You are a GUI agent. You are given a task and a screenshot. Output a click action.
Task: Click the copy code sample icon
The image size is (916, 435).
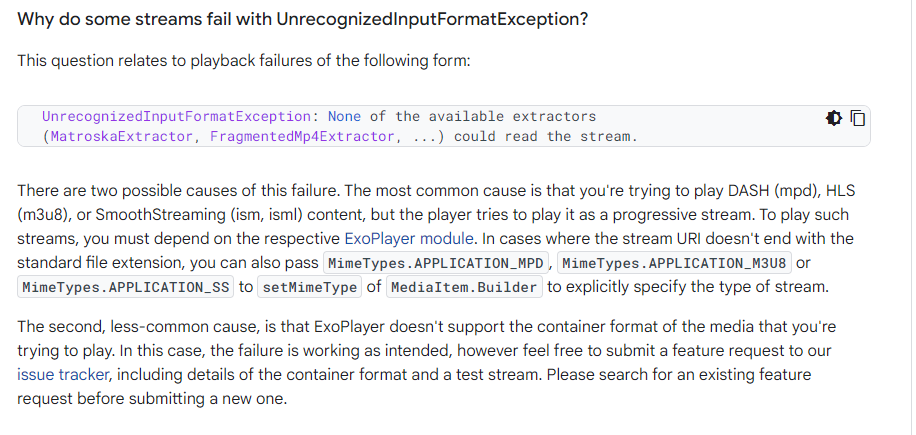(857, 118)
